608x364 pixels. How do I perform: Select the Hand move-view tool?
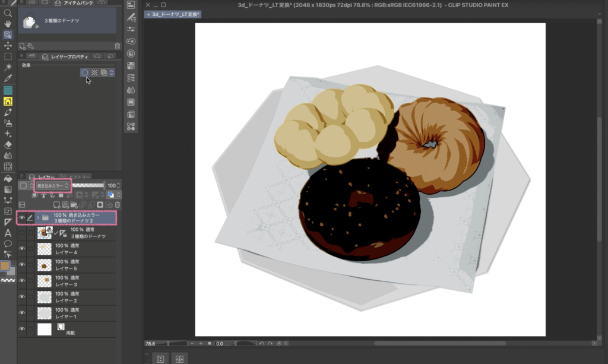pyautogui.click(x=8, y=23)
